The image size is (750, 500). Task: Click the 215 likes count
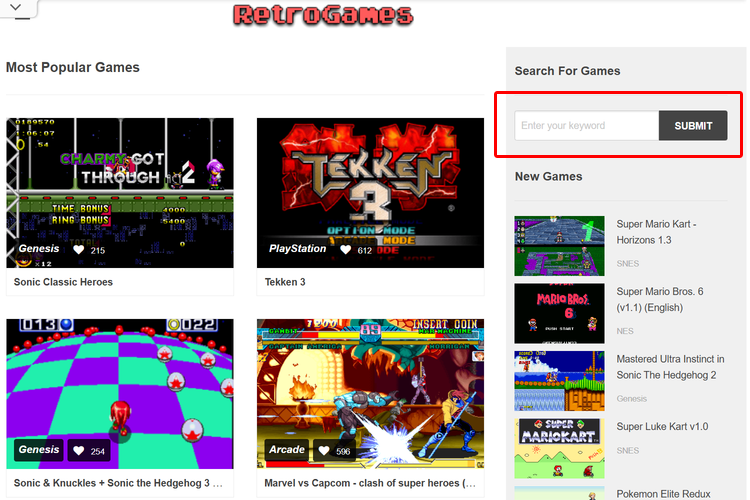pyautogui.click(x=98, y=250)
